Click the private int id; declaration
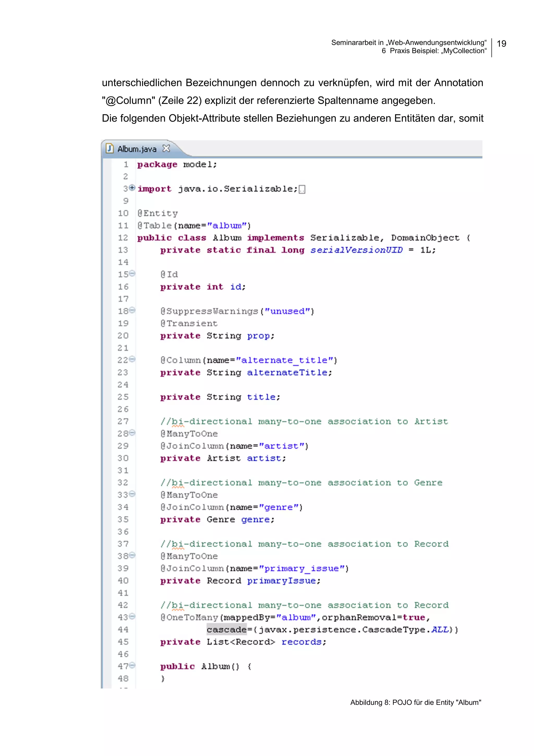 pos(203,287)
